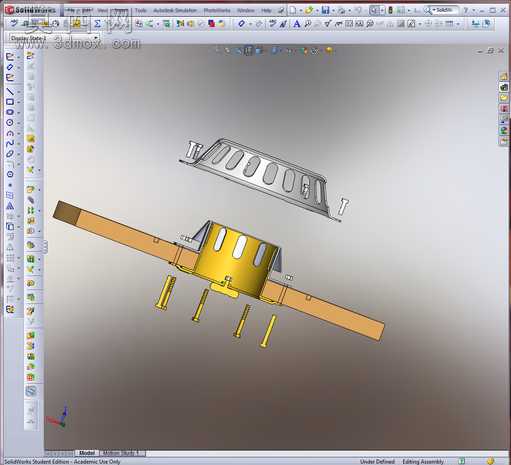Image resolution: width=511 pixels, height=465 pixels.
Task: Click the Undo arrow icon
Action: pos(358,10)
